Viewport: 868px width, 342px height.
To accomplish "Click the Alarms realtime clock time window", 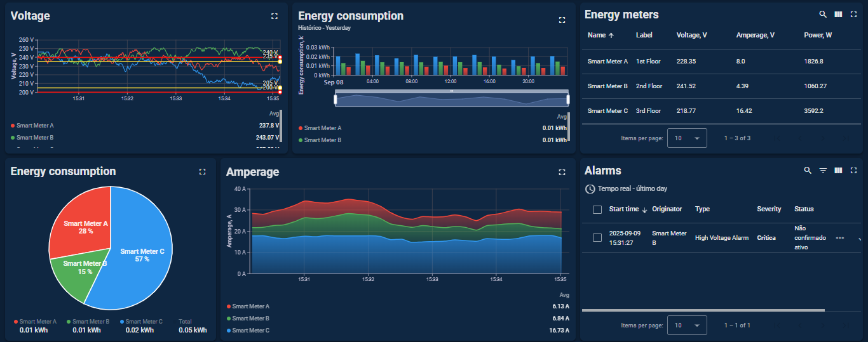I will tap(627, 188).
